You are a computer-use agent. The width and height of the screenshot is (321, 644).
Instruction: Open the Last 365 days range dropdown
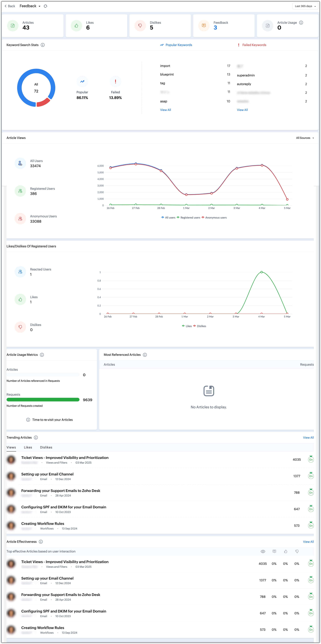click(x=305, y=6)
